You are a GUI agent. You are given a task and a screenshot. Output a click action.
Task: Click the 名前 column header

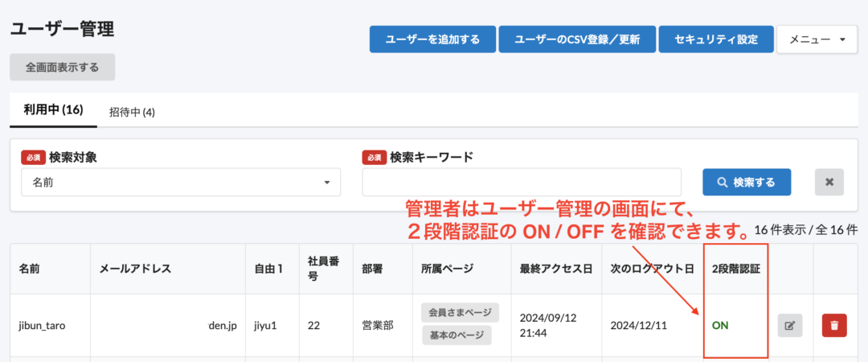coord(31,269)
